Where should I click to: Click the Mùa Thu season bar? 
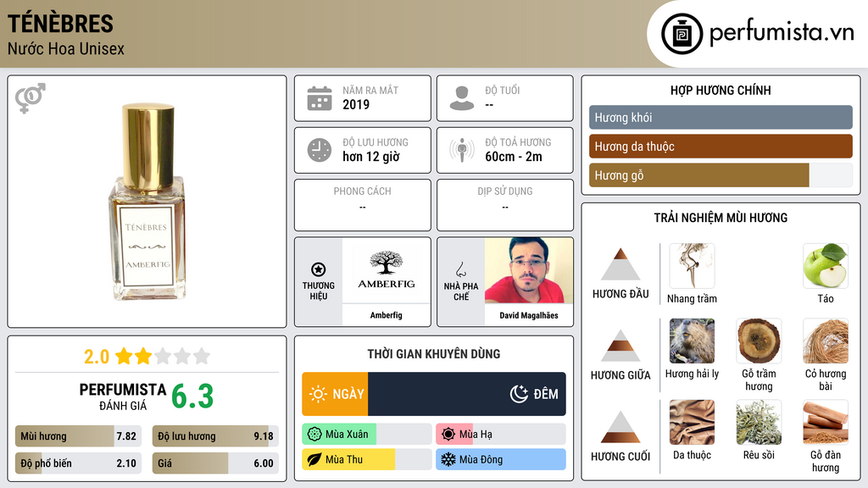click(x=366, y=459)
